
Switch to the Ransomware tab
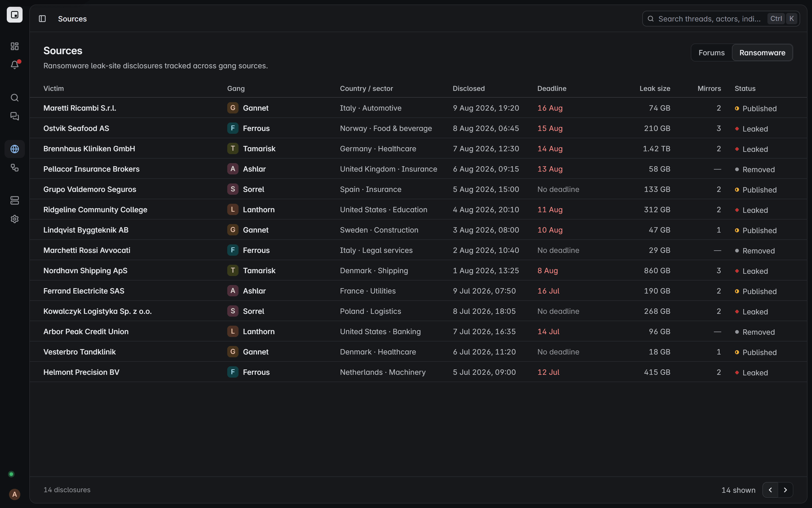pyautogui.click(x=762, y=53)
